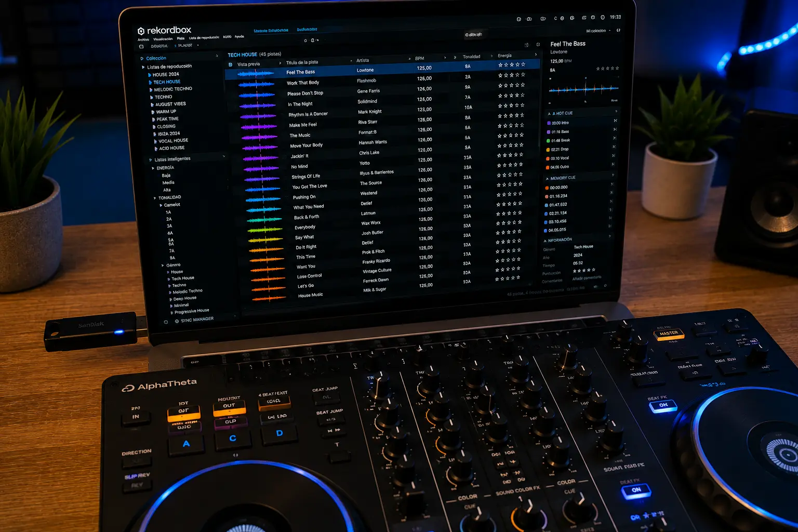798x532 pixels.
Task: Click the SYNC MANAGER icon
Action: coord(177,321)
